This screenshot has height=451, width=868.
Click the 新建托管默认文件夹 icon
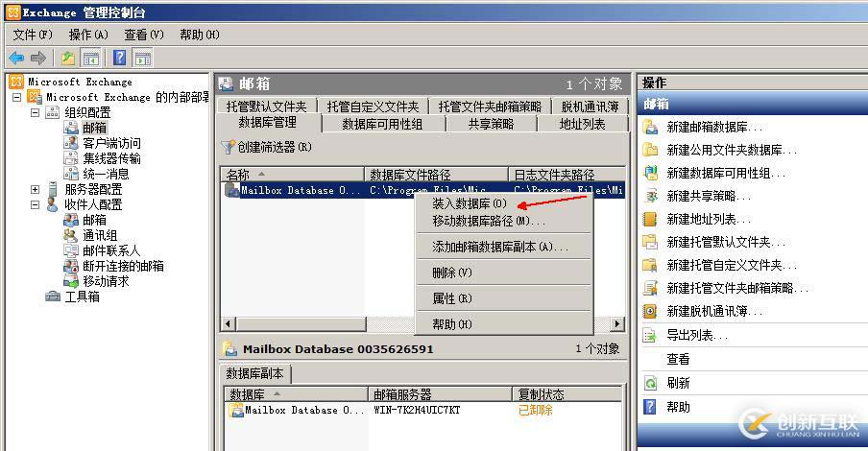click(650, 242)
